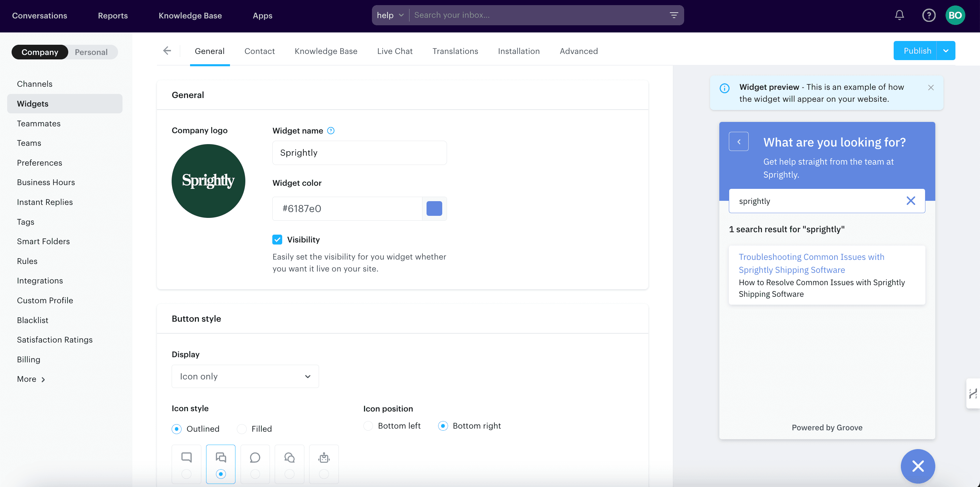980x487 pixels.
Task: Open the widget color picker swatch
Action: point(434,208)
